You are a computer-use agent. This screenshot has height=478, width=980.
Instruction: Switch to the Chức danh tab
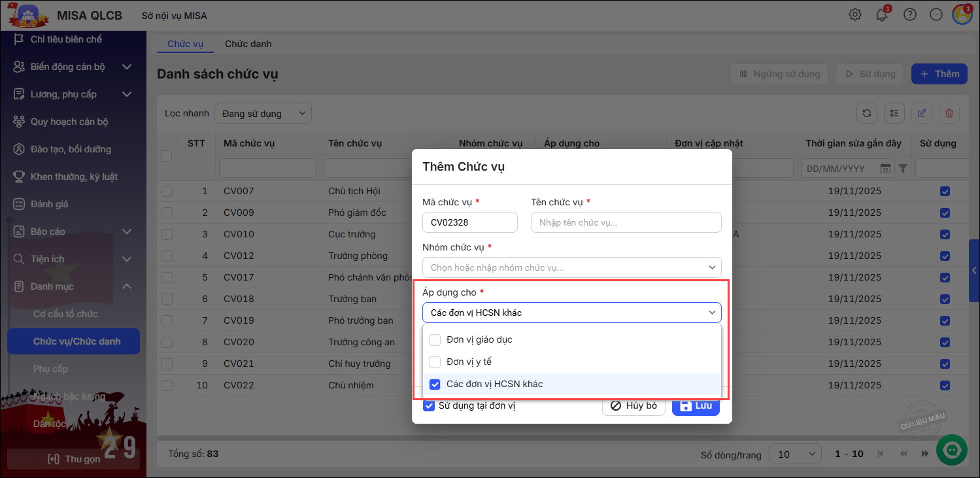248,44
